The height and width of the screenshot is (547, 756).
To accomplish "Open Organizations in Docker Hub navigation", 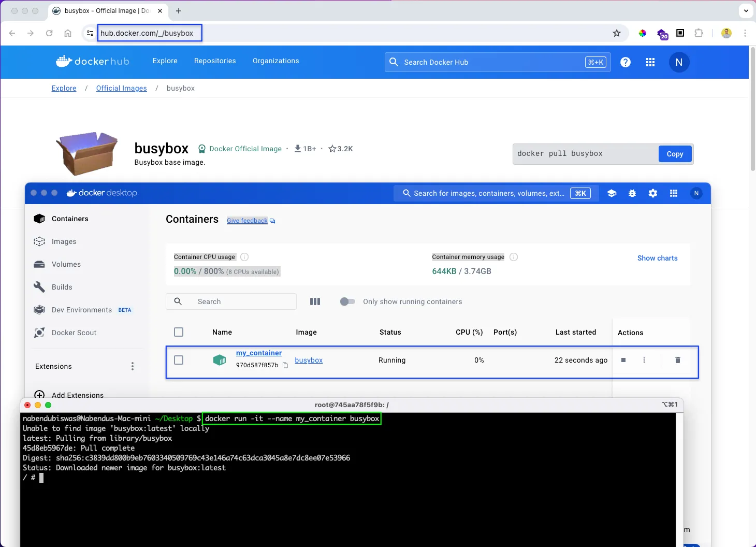I will coord(276,61).
